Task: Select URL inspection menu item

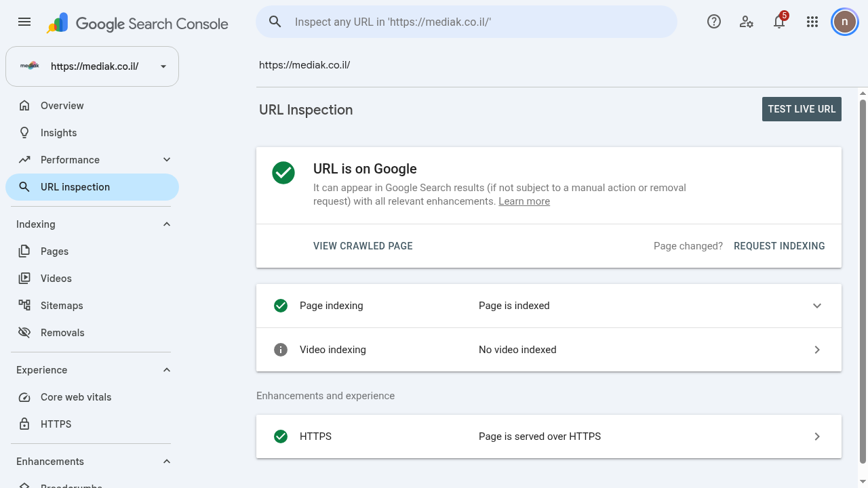Action: click(x=92, y=187)
